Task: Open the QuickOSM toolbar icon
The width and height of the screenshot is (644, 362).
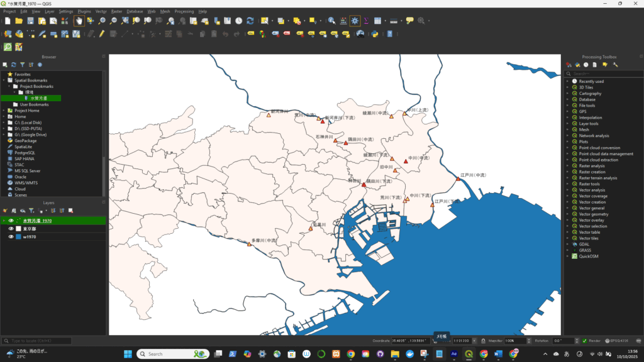Action: pyautogui.click(x=8, y=47)
